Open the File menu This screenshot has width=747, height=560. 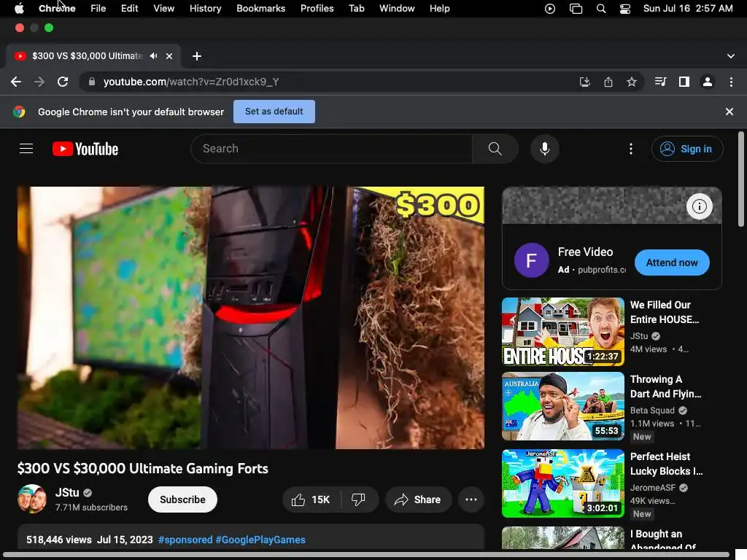(x=98, y=8)
